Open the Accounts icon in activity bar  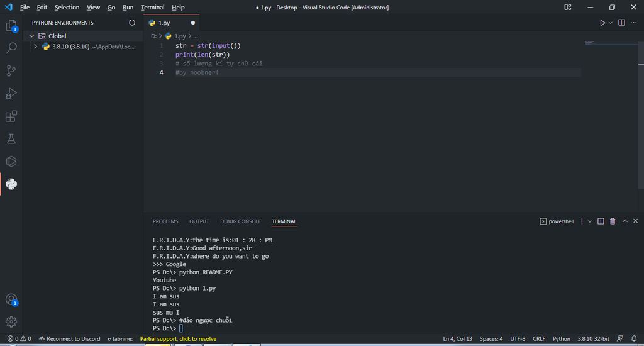pyautogui.click(x=11, y=299)
